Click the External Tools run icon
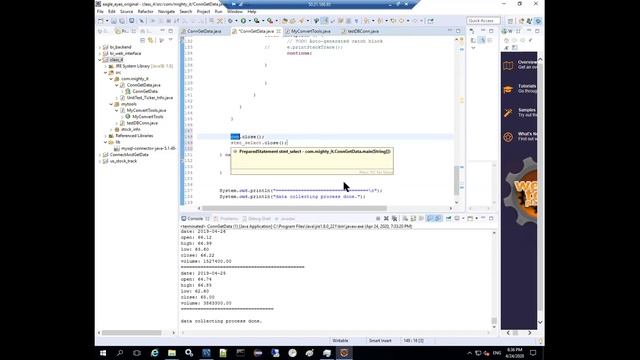The height and width of the screenshot is (360, 640). 270,21
